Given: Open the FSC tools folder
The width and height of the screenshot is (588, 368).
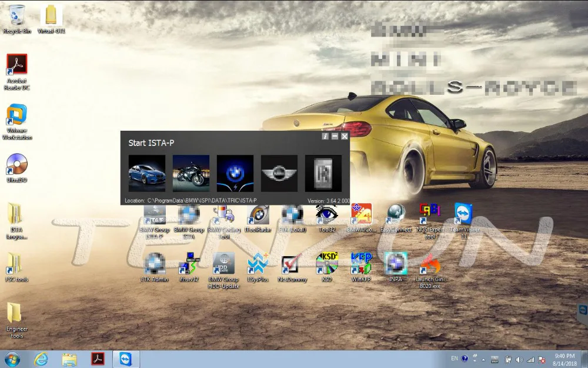Looking at the screenshot, I should (x=16, y=267).
